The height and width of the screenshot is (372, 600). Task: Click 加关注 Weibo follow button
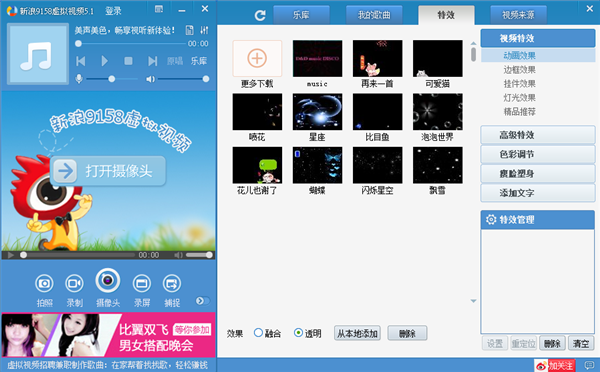(555, 365)
